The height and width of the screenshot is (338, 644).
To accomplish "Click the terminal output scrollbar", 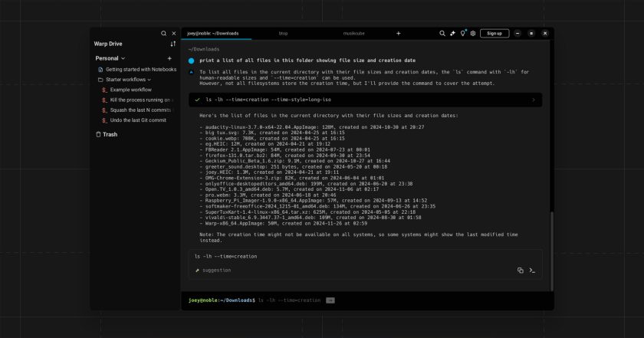I will point(551,251).
